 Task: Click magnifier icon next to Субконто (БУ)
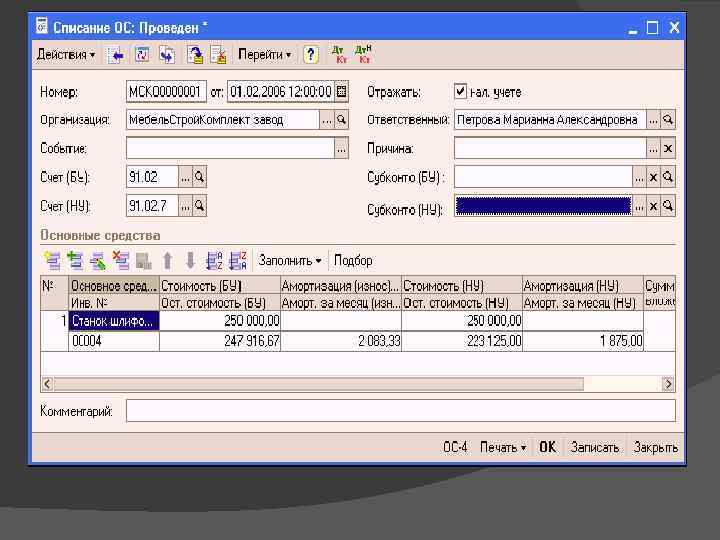tap(668, 177)
